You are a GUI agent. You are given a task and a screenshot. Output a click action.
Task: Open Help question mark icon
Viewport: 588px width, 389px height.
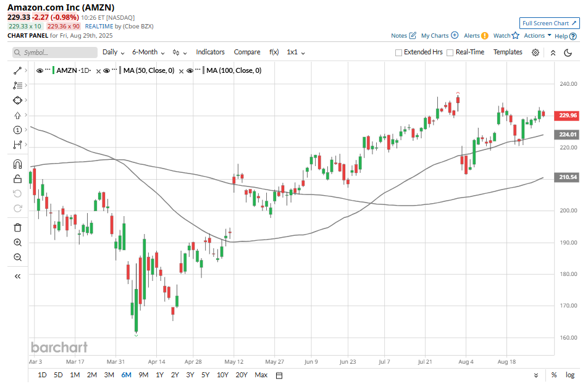[573, 36]
